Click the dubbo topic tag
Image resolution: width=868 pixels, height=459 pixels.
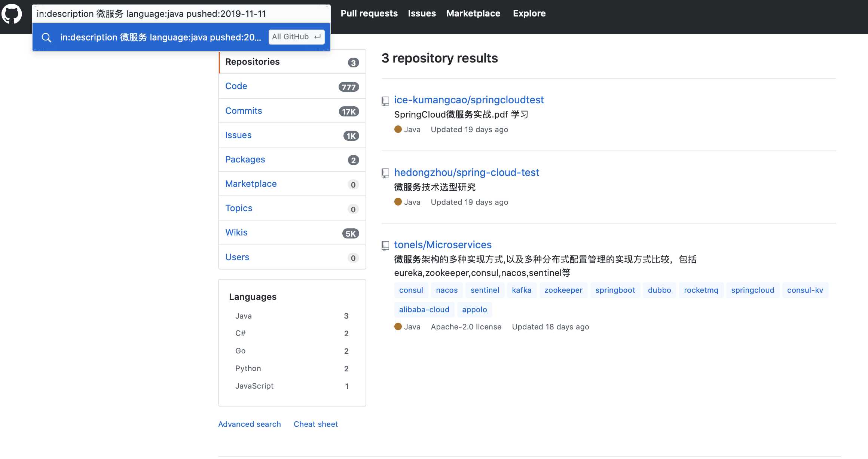coord(660,290)
